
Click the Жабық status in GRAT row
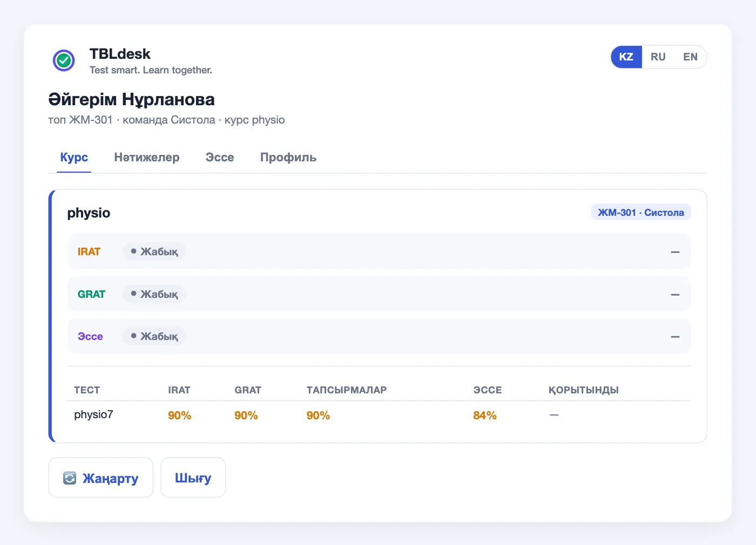(154, 294)
